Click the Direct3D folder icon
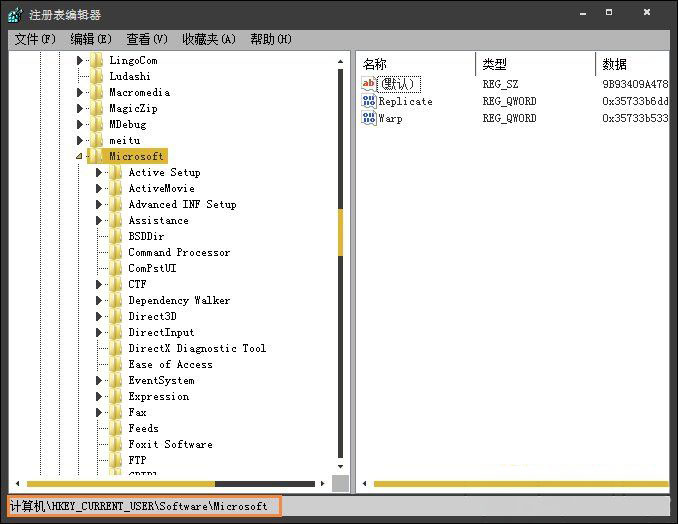The height and width of the screenshot is (524, 678). tap(115, 316)
